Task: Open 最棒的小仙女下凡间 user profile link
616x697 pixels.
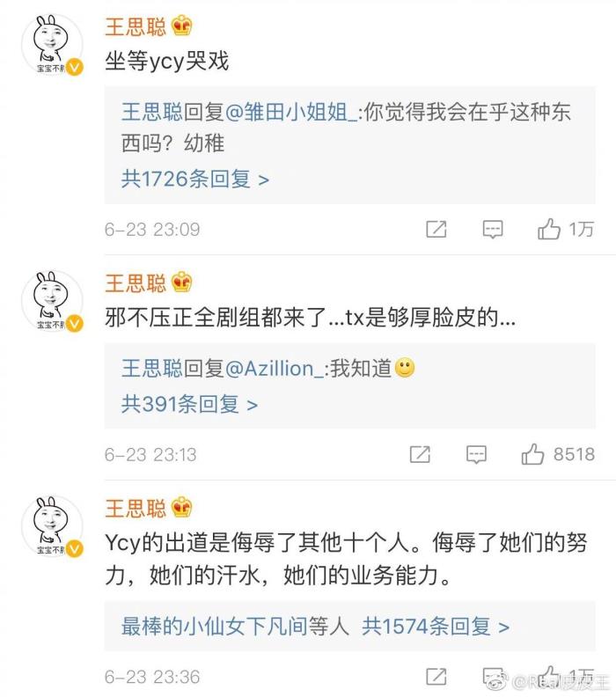Action: pos(224,627)
